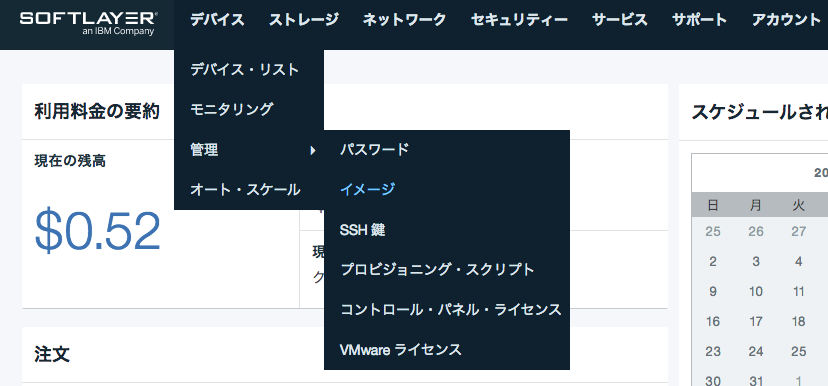828x386 pixels.
Task: Select calendar day 23
Action: 713,352
